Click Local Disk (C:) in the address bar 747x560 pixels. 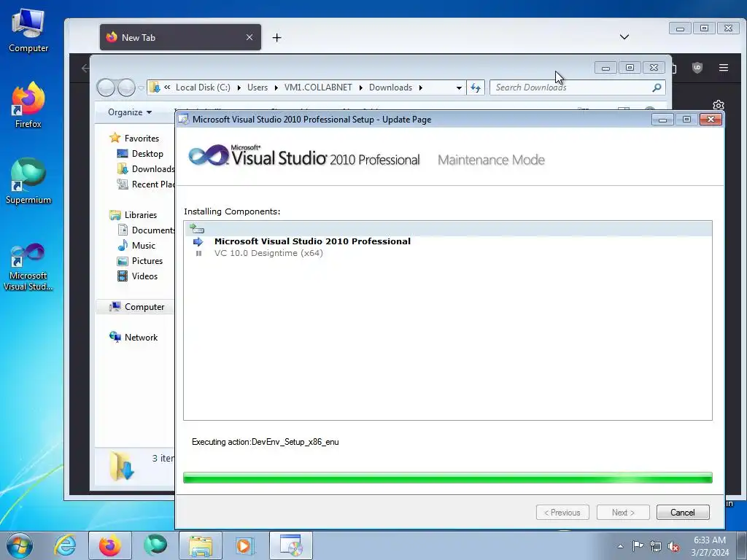click(x=203, y=87)
